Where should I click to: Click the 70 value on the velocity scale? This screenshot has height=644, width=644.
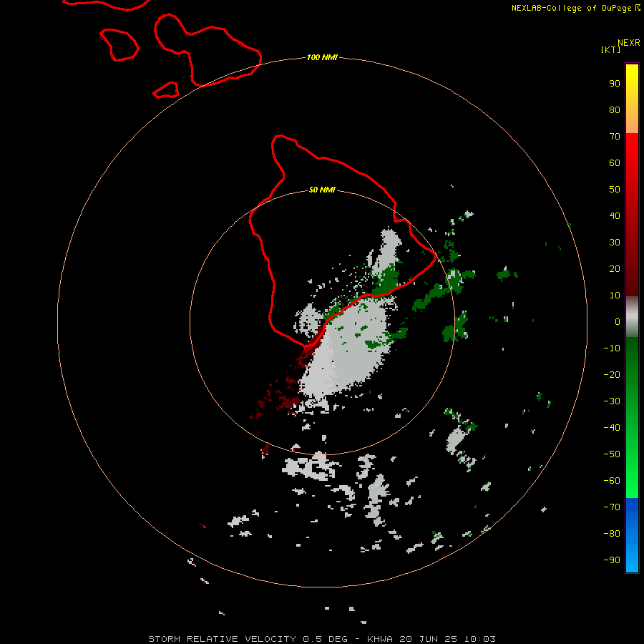615,137
